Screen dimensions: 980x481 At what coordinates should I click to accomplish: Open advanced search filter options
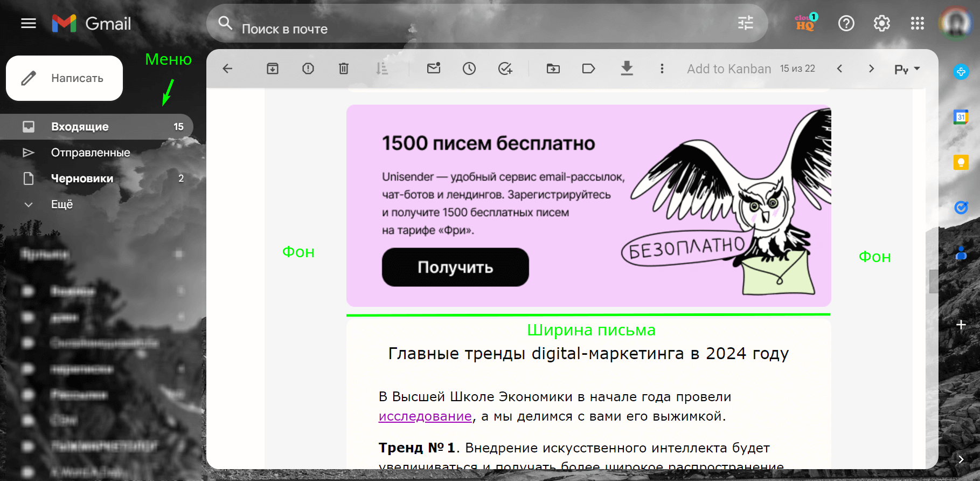pos(746,23)
